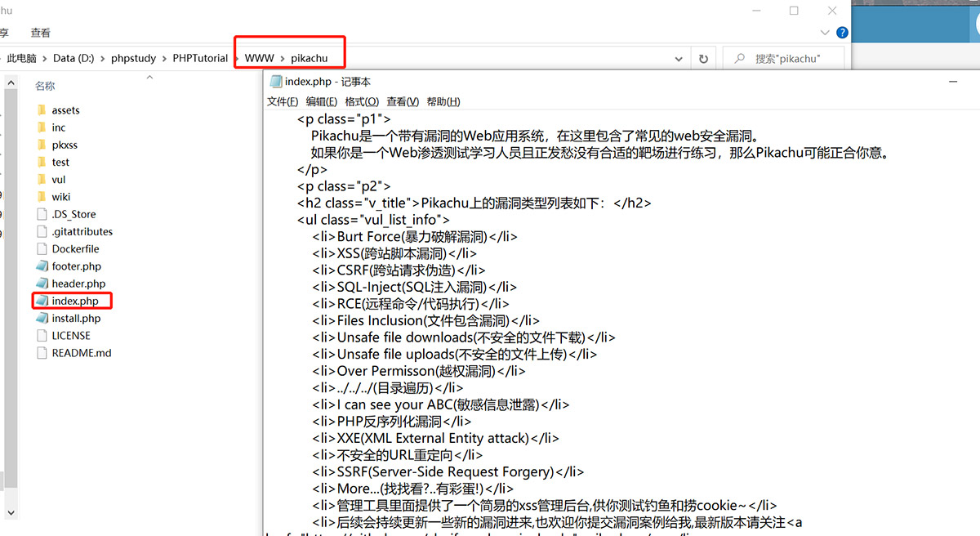Click the Explorer refresh button
The image size is (980, 536).
pos(703,59)
